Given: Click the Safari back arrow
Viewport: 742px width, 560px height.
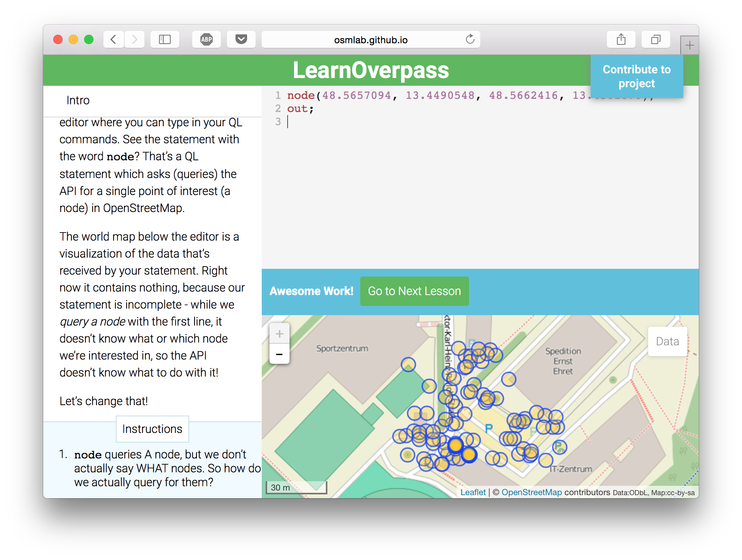Looking at the screenshot, I should (x=114, y=39).
